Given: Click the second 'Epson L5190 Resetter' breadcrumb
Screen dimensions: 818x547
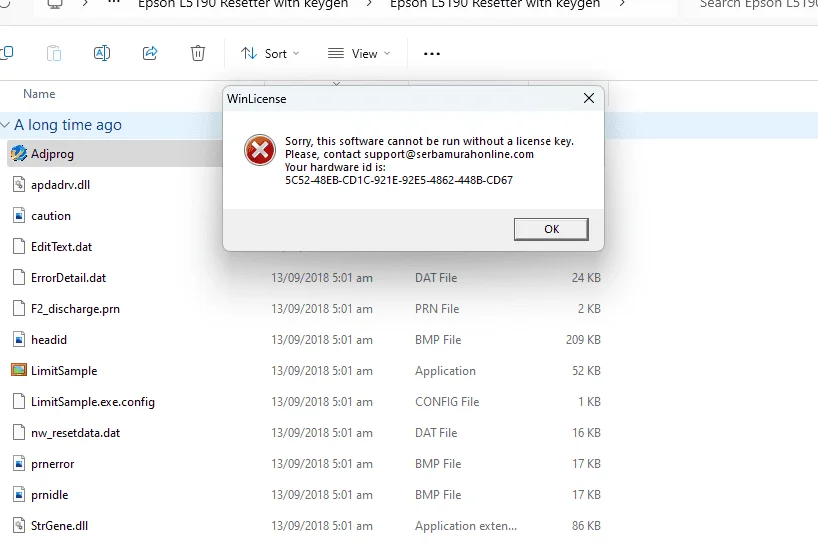Looking at the screenshot, I should point(495,4).
